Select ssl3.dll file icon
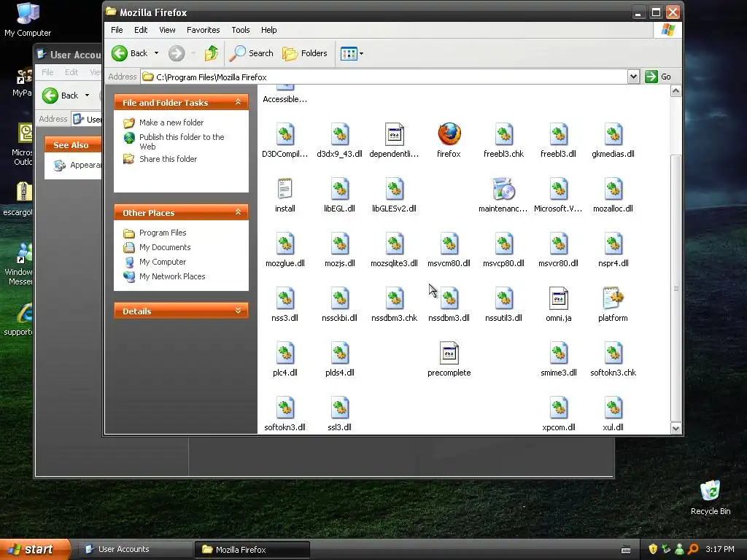Image resolution: width=747 pixels, height=560 pixels. (x=340, y=408)
